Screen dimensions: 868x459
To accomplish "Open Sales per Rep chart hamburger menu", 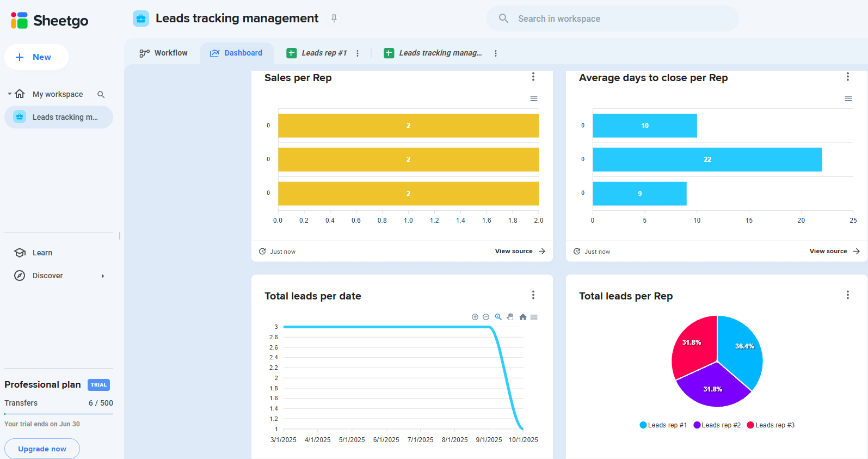I will (x=534, y=99).
